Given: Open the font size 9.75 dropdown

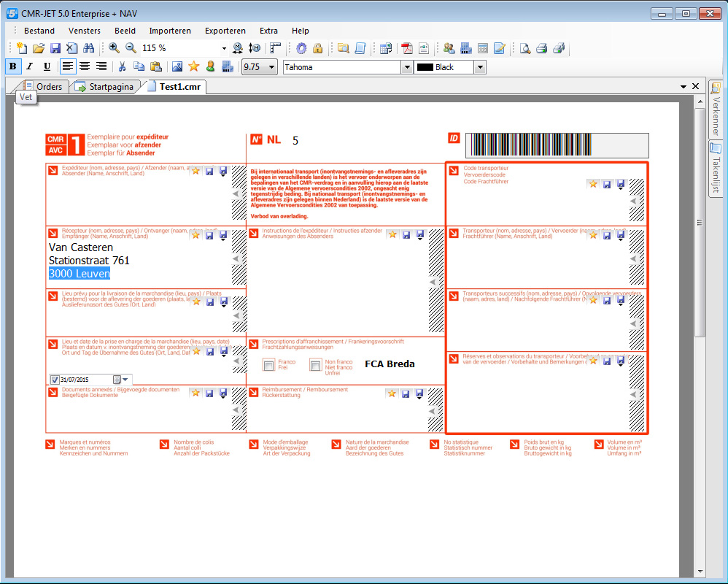Looking at the screenshot, I should 271,66.
